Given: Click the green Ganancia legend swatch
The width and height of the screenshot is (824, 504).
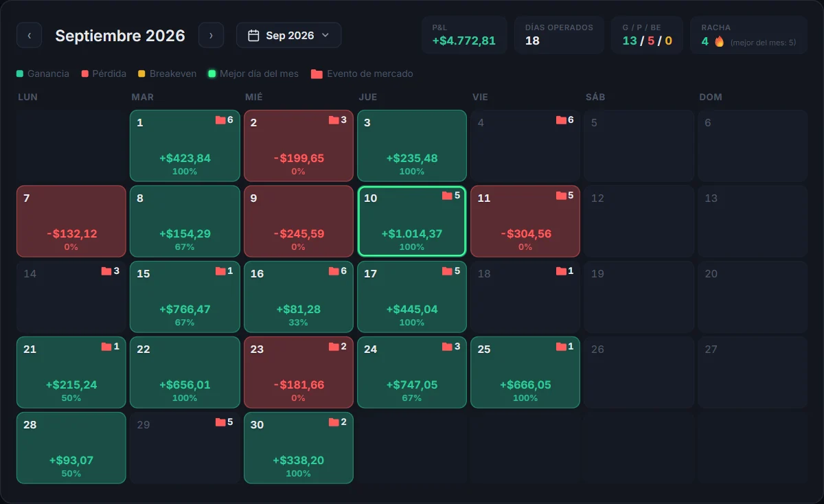Looking at the screenshot, I should click(20, 73).
